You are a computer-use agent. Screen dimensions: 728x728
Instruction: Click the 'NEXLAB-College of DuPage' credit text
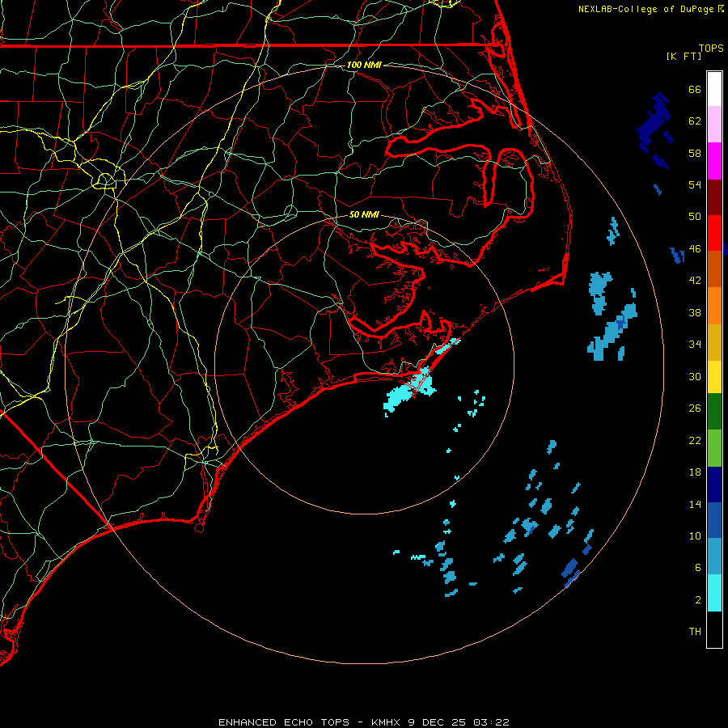point(647,9)
